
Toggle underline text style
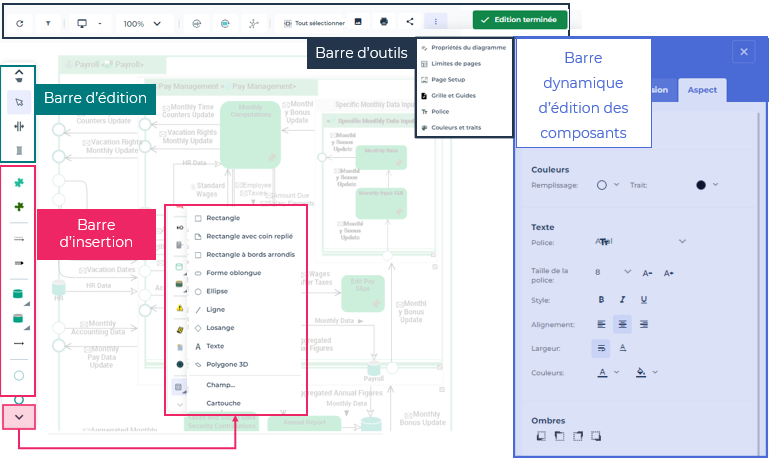click(643, 299)
